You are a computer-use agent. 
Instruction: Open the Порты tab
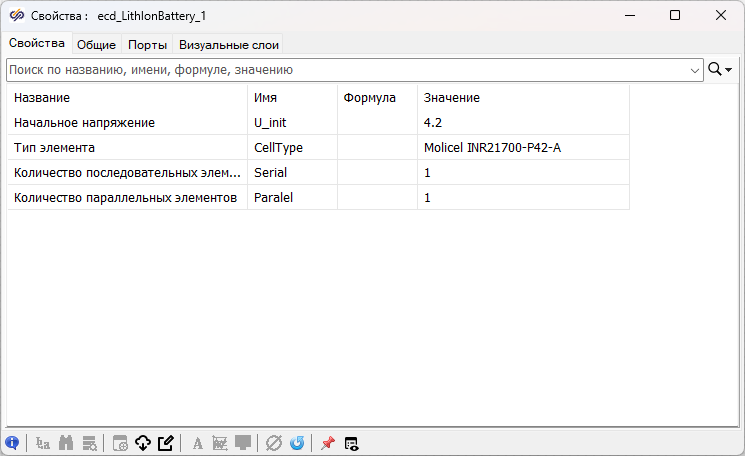pos(147,44)
